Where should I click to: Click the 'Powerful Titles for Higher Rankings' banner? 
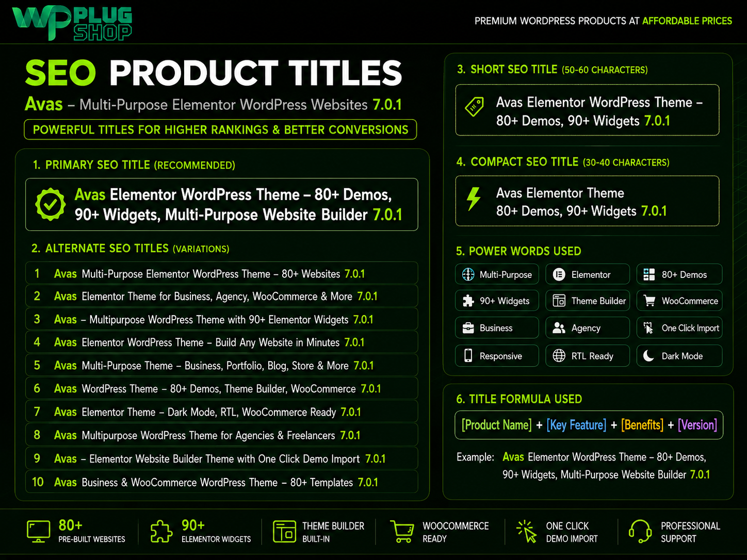tap(220, 129)
